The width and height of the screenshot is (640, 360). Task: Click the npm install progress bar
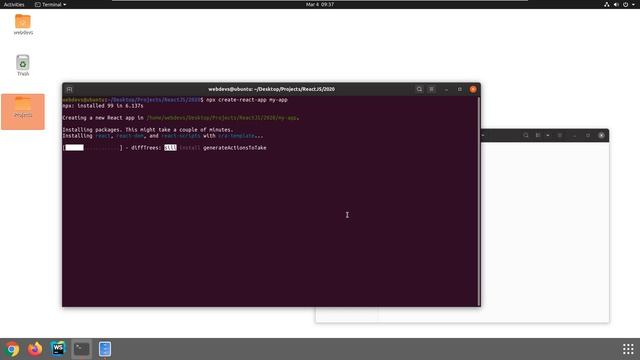(92, 148)
